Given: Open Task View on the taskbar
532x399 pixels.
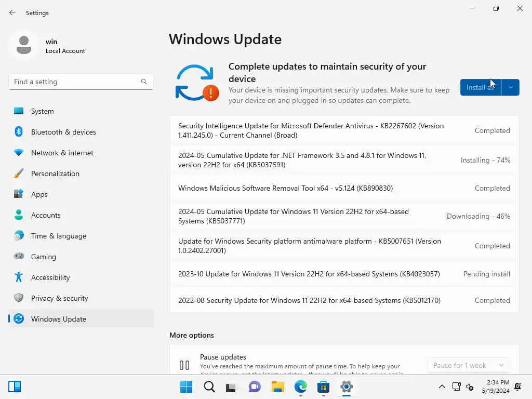Looking at the screenshot, I should pyautogui.click(x=231, y=387).
